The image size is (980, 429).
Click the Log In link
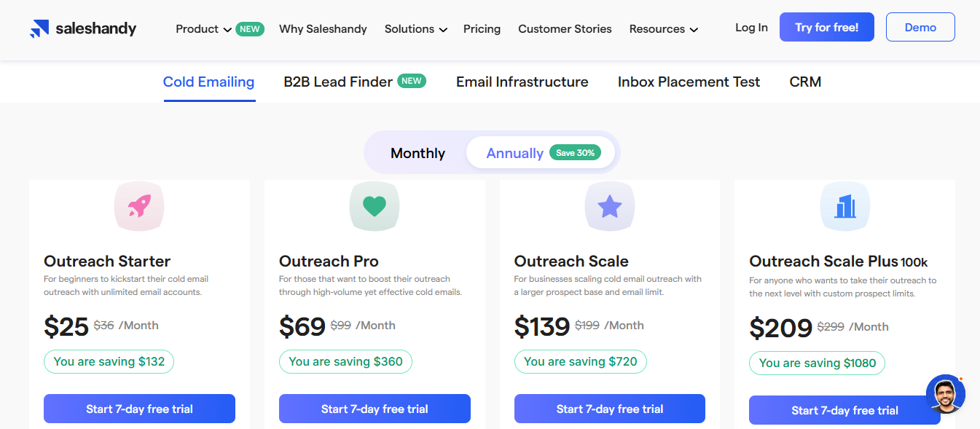(751, 27)
